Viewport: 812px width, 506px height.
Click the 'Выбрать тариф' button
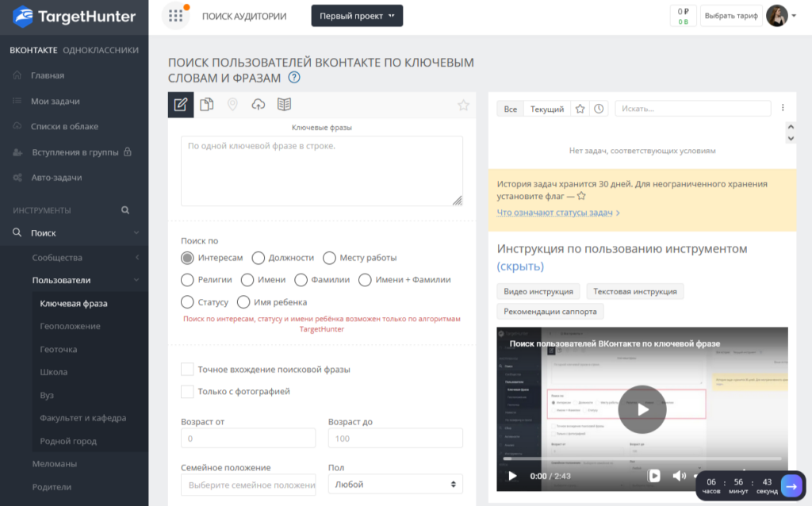point(730,16)
